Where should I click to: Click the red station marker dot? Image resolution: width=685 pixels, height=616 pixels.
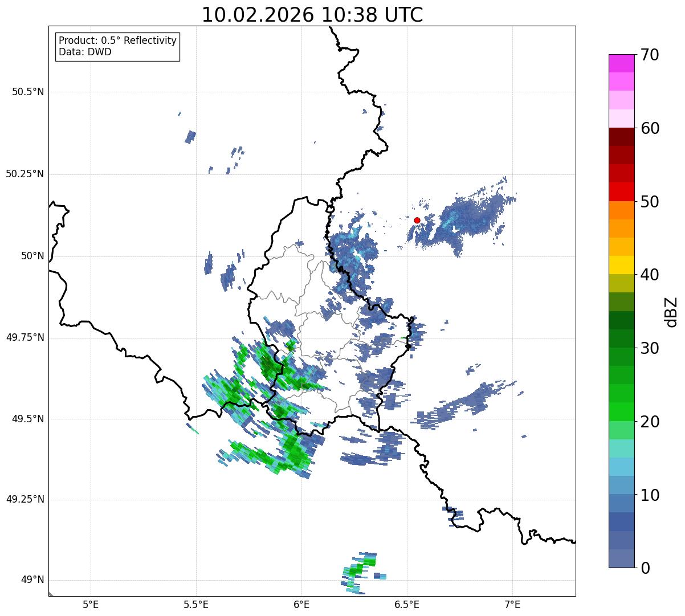pyautogui.click(x=417, y=220)
